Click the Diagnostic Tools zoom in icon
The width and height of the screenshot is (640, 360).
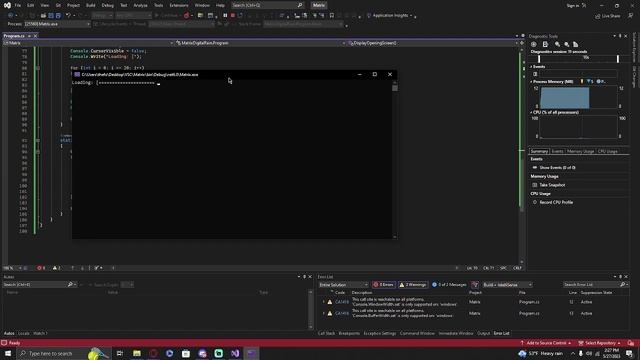coord(557,44)
